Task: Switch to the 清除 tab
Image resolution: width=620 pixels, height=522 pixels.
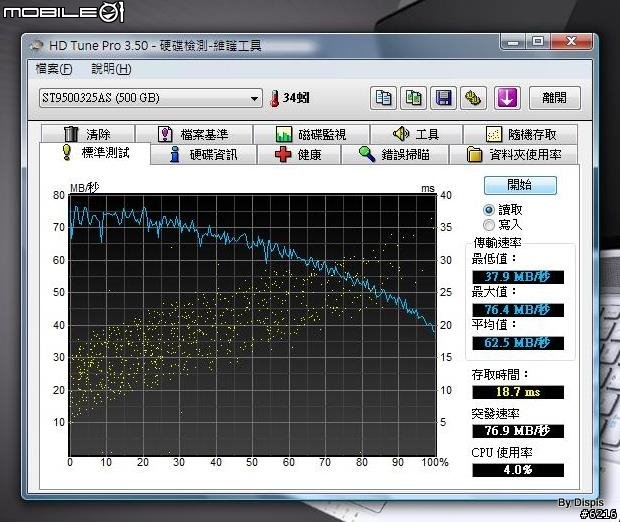Action: pos(88,134)
